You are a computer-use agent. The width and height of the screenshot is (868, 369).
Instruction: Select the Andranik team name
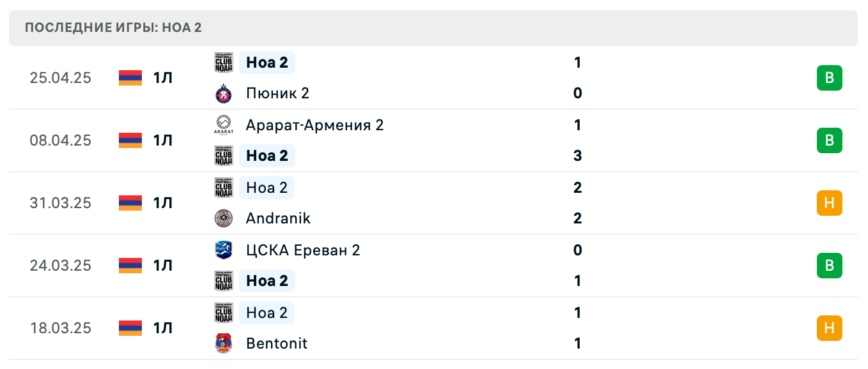tap(278, 218)
